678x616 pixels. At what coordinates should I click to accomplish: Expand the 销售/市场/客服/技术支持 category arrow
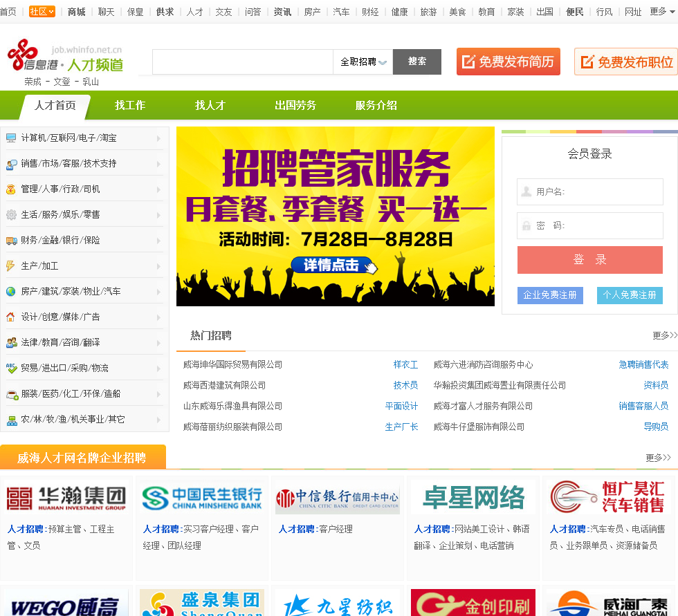[x=158, y=164]
